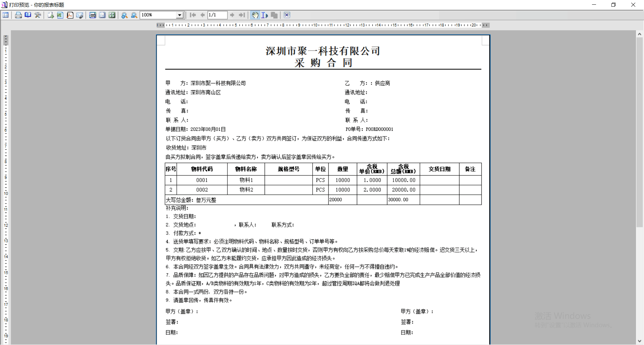644x345 pixels.
Task: Open the bookmark book icon
Action: coord(28,15)
